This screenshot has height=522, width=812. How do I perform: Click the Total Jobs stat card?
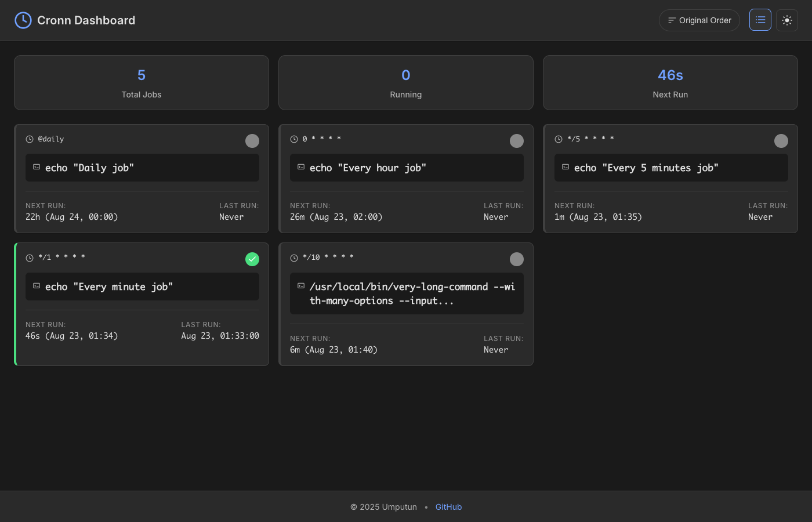pyautogui.click(x=142, y=83)
